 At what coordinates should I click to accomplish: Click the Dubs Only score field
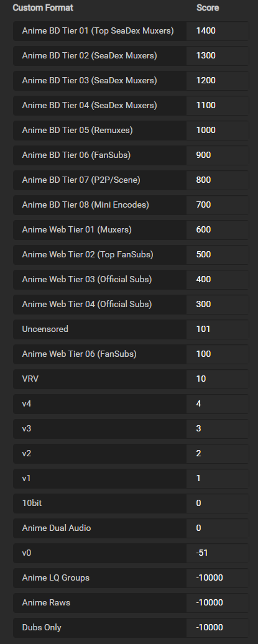click(218, 627)
